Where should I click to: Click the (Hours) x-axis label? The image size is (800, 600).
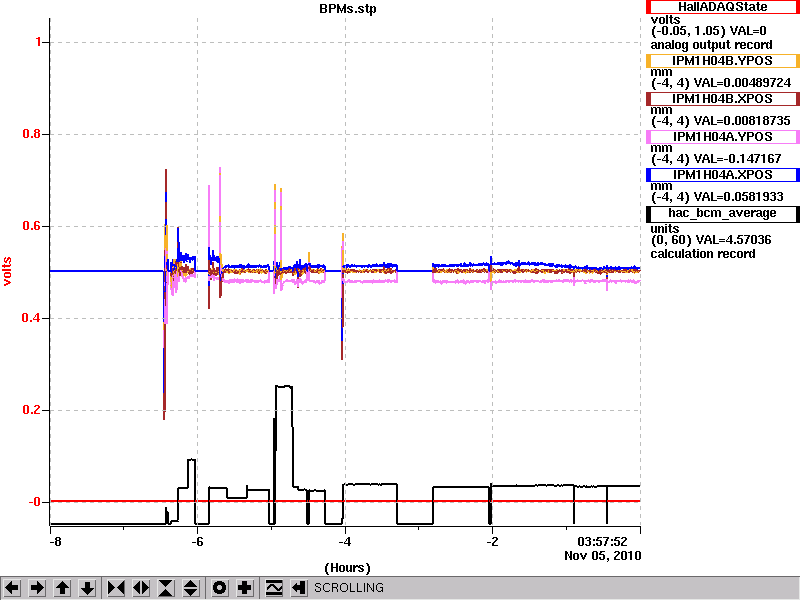347,568
